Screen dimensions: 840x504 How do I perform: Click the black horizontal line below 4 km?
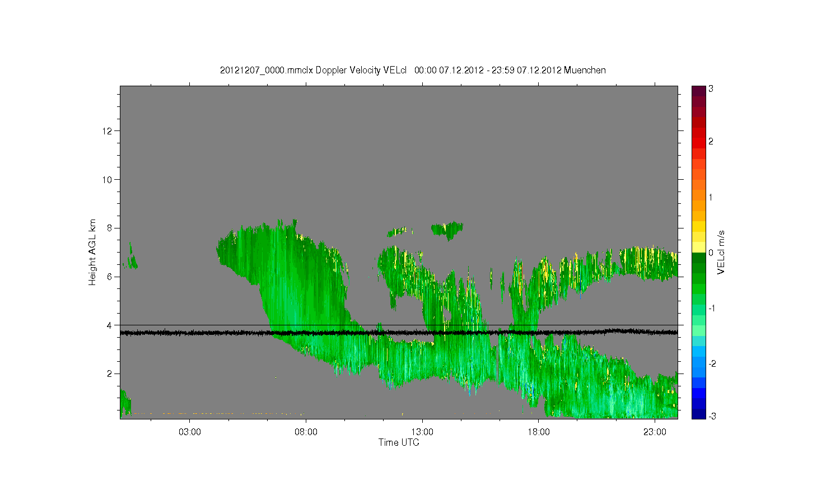click(399, 333)
